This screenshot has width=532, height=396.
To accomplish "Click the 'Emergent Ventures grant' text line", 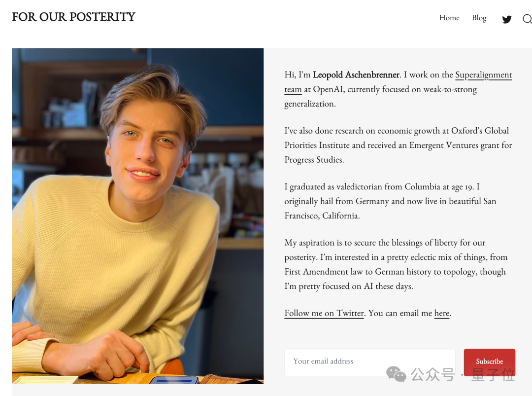I will pos(398,145).
